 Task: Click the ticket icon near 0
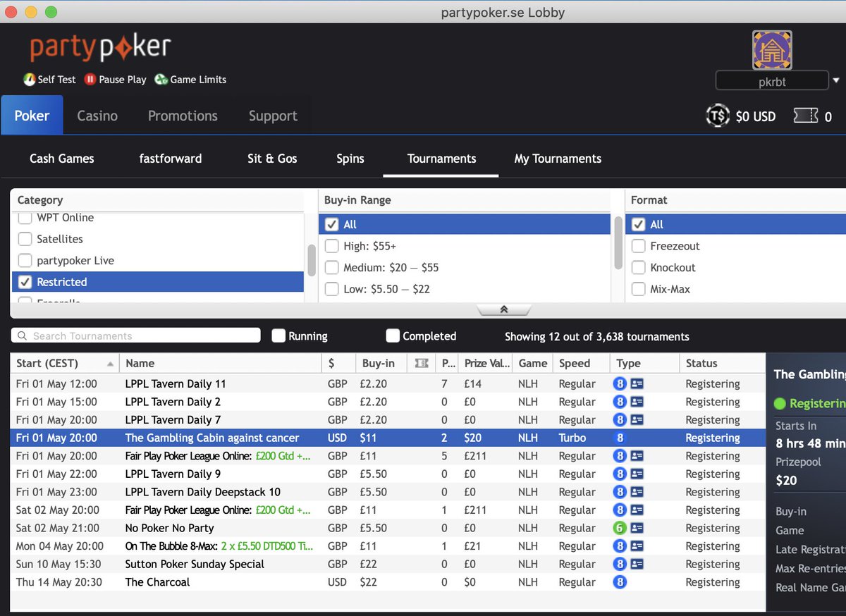[x=806, y=116]
